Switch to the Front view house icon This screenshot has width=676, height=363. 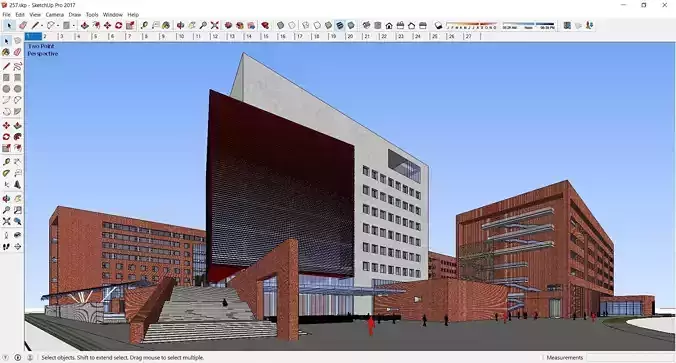(x=389, y=26)
